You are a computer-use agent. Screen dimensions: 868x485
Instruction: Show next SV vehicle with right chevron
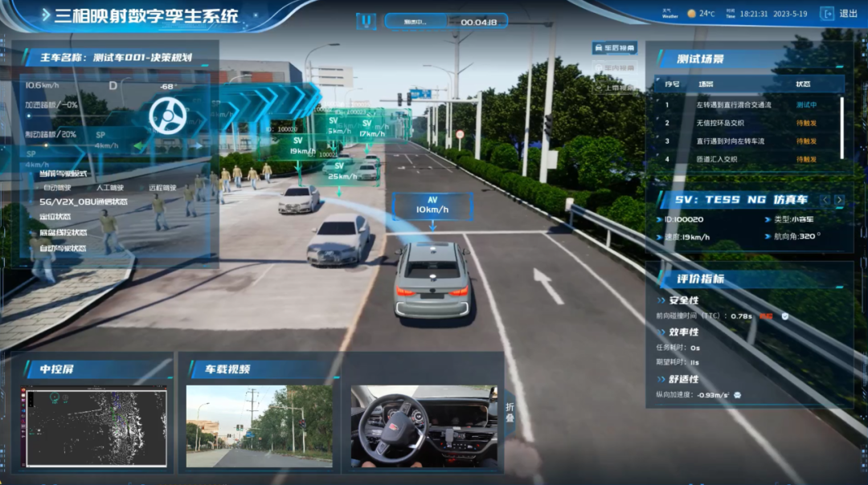pos(840,200)
